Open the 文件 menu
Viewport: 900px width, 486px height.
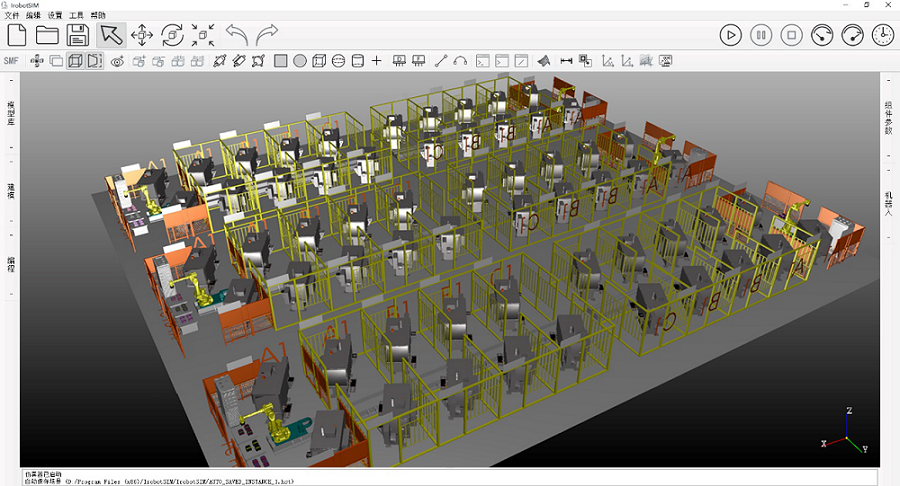coord(12,16)
